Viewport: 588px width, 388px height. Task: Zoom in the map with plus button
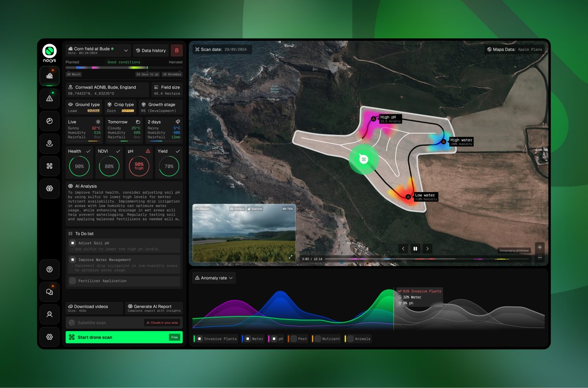[x=539, y=247]
